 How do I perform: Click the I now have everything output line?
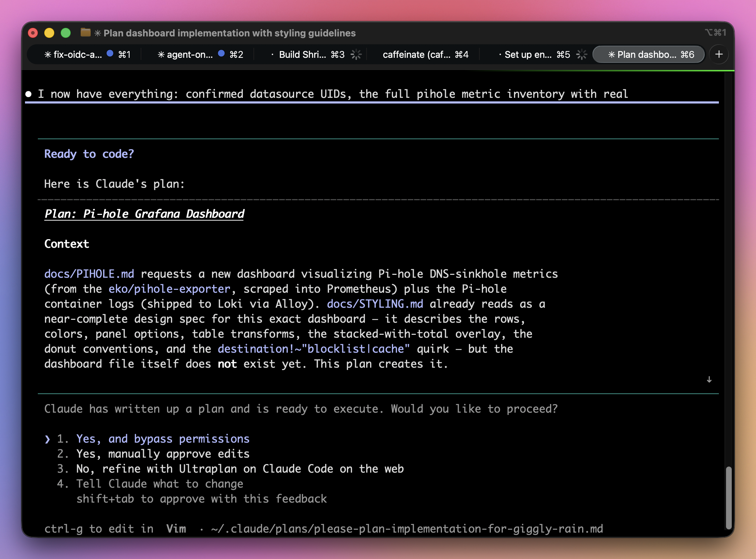tap(333, 94)
